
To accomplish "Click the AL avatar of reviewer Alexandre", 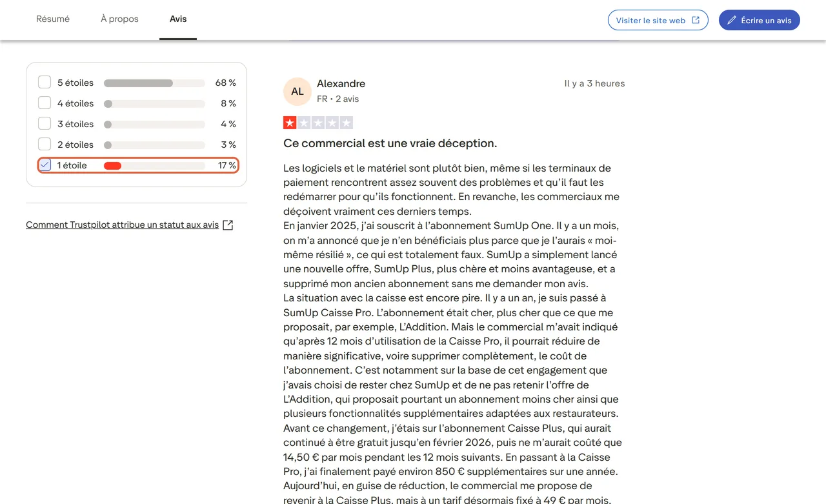I will coord(297,92).
